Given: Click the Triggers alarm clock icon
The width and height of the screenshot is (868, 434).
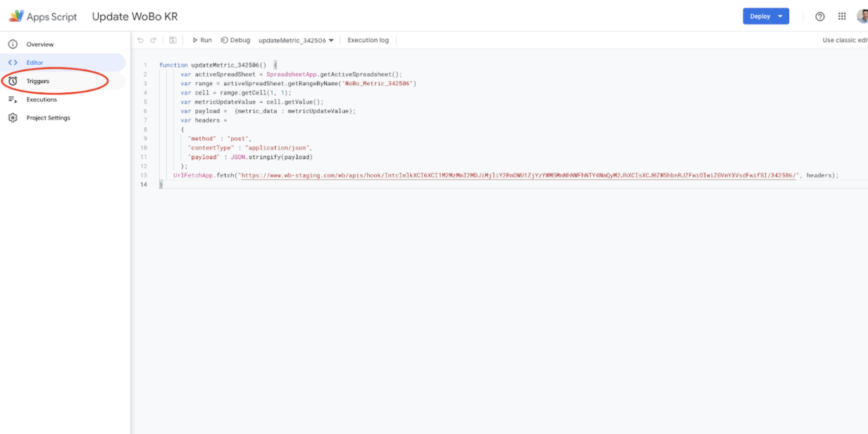Looking at the screenshot, I should coord(13,81).
